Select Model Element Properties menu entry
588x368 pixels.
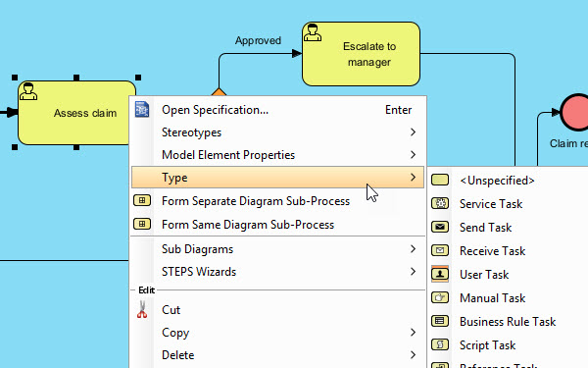click(277, 155)
